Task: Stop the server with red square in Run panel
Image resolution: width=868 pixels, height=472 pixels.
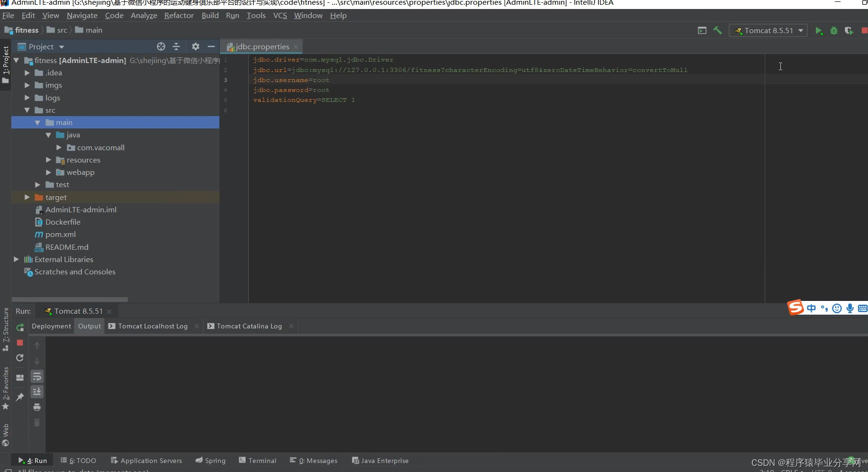Action: pos(20,343)
